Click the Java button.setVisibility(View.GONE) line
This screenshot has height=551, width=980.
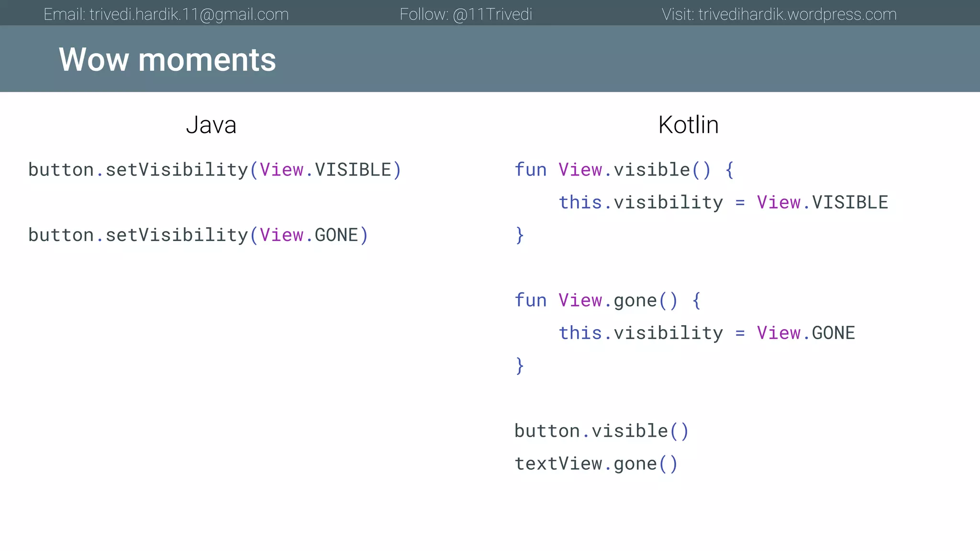coord(198,235)
